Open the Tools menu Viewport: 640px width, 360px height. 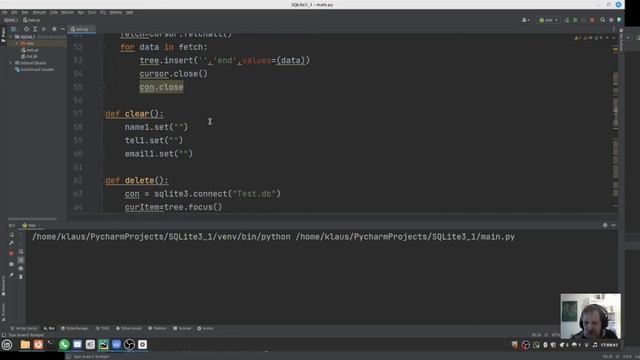pos(92,13)
